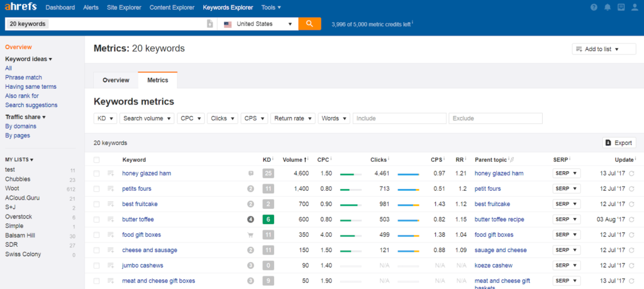Check the jumbo cashews row checkbox
This screenshot has width=644, height=289.
[x=96, y=266]
